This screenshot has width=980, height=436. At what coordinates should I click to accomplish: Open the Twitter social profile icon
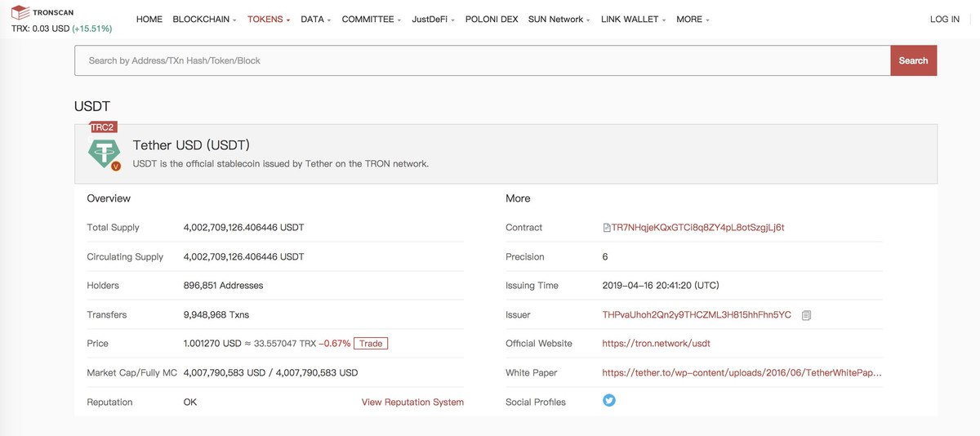coord(609,400)
